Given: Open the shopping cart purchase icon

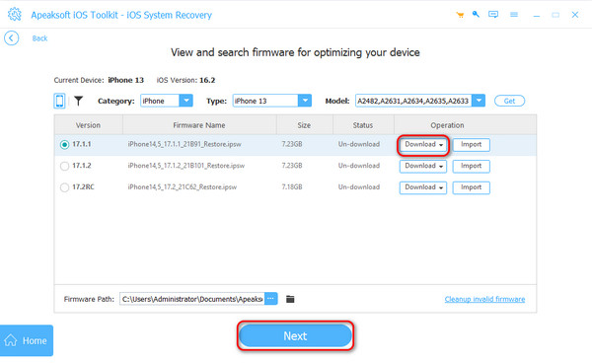Looking at the screenshot, I should [460, 15].
